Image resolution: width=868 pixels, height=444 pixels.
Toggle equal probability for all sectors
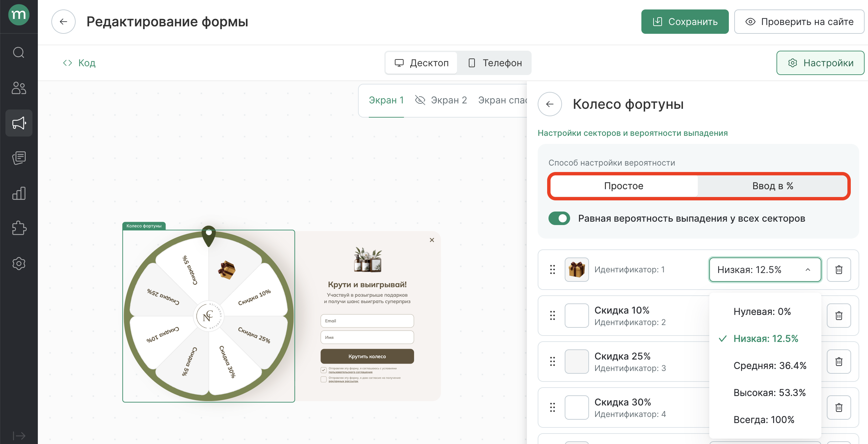[559, 218]
